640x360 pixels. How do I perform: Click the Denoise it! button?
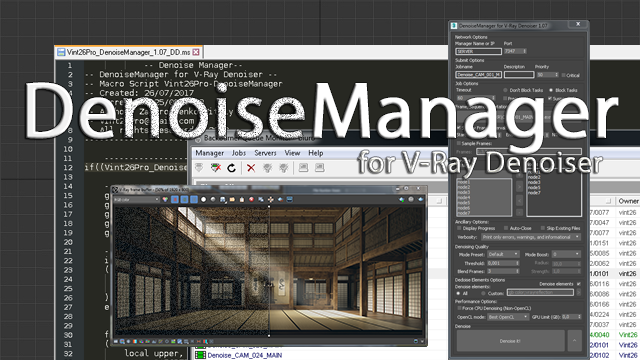510,341
